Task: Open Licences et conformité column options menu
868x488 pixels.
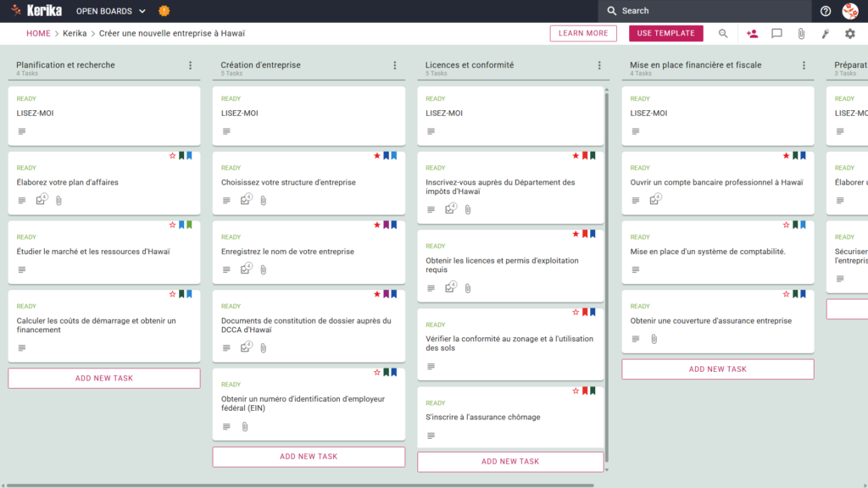Action: click(599, 65)
